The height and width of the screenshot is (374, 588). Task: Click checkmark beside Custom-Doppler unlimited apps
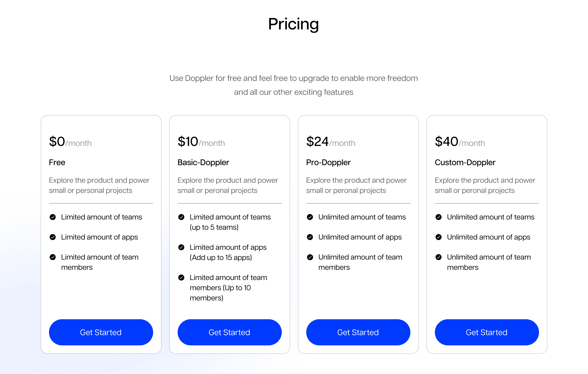[439, 237]
